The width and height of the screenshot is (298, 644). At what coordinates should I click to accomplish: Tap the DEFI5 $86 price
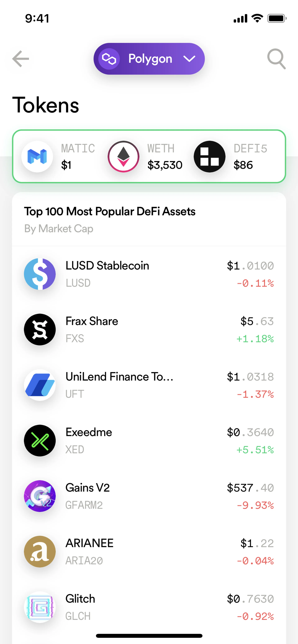click(243, 165)
